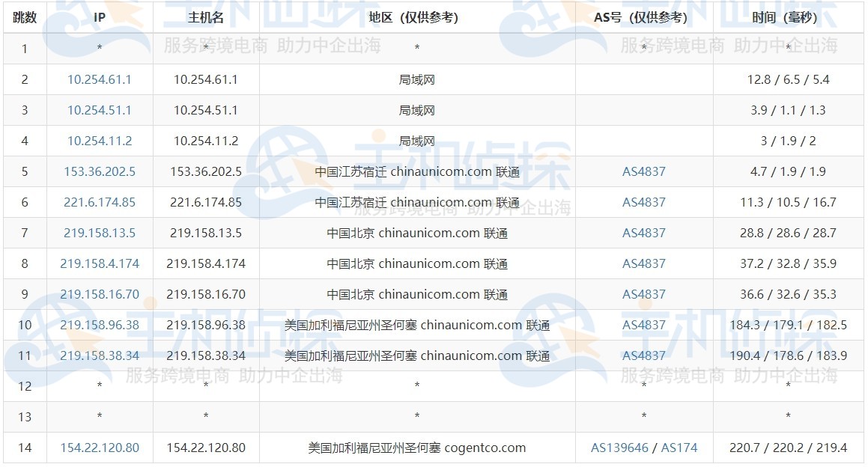Open the AS139646 link
The image size is (868, 467).
tap(619, 448)
